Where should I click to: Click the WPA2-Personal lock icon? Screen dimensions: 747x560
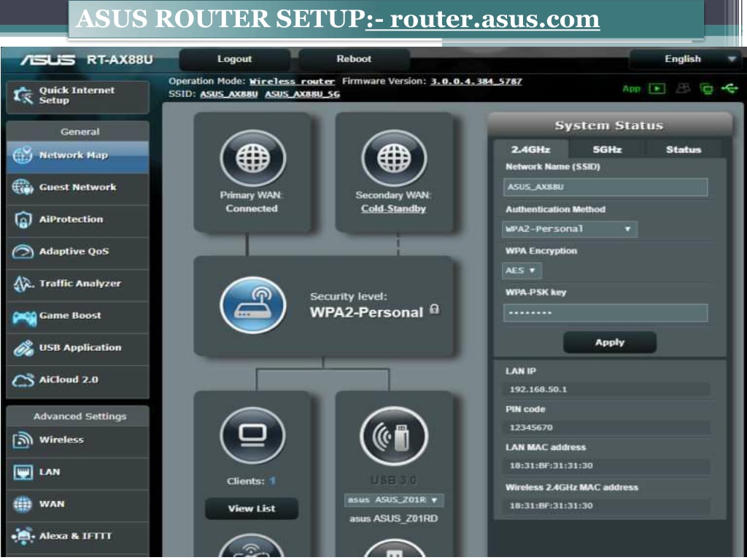pyautogui.click(x=435, y=309)
